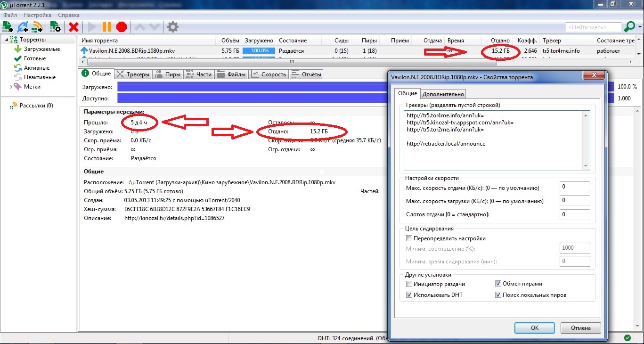The height and width of the screenshot is (344, 644).
Task: Switch to the Отчёты tab
Action: coord(306,74)
